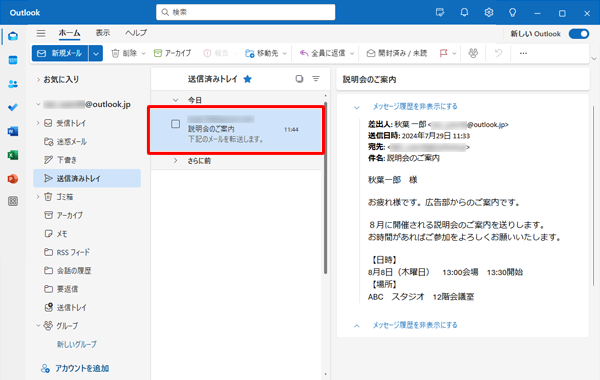The width and height of the screenshot is (600, 380).
Task: Open the 全員に返信 dropdown arrow
Action: [x=352, y=54]
